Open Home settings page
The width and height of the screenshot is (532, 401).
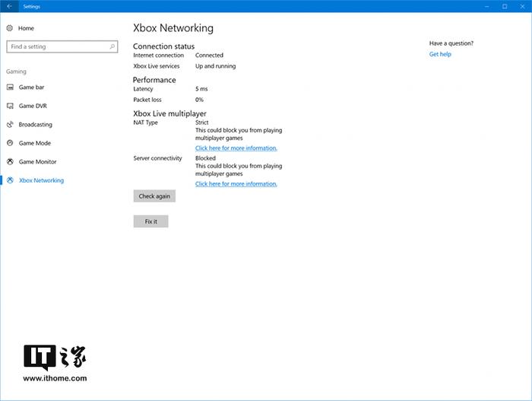(26, 28)
